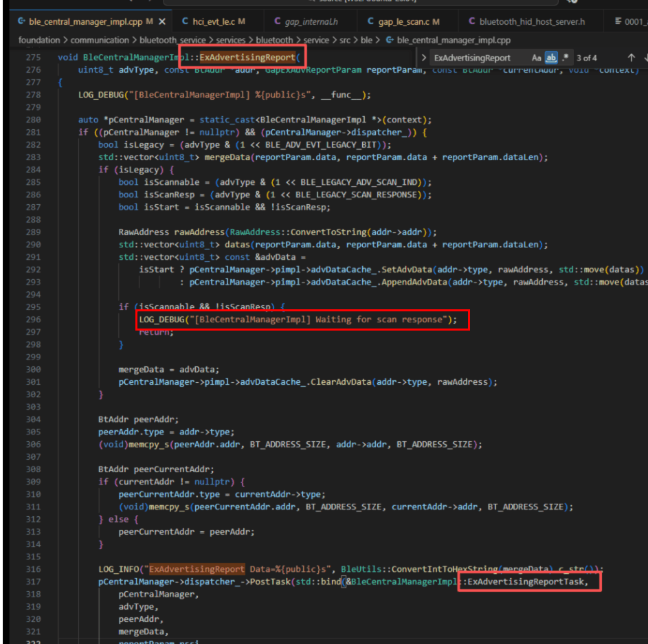Click the 'Waiting for scan response' LOG_DEBUG line
This screenshot has height=644, width=648.
point(298,320)
